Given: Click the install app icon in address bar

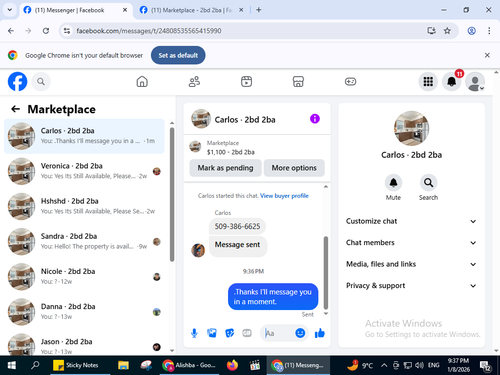Looking at the screenshot, I should pyautogui.click(x=431, y=31).
